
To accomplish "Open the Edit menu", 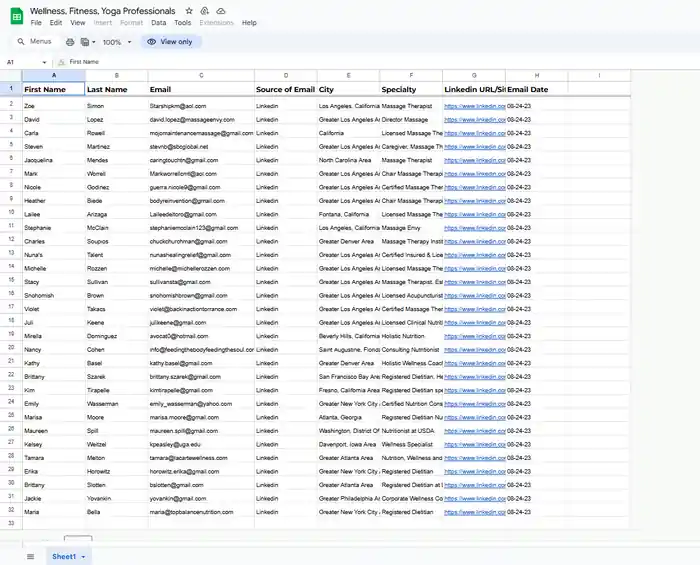I will click(56, 23).
